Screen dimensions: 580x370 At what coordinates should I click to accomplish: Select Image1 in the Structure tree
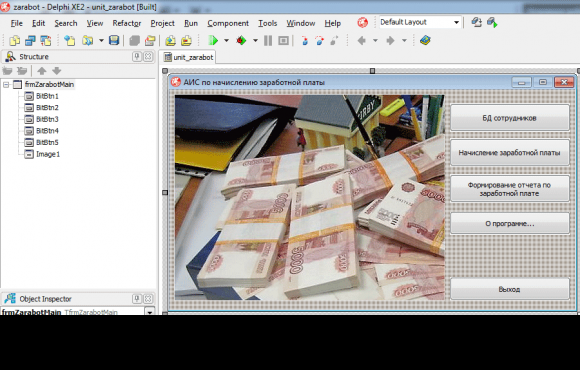click(48, 154)
